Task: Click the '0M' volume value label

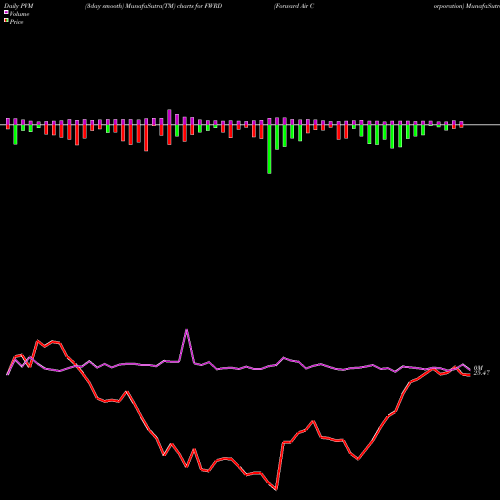Action: (x=478, y=368)
